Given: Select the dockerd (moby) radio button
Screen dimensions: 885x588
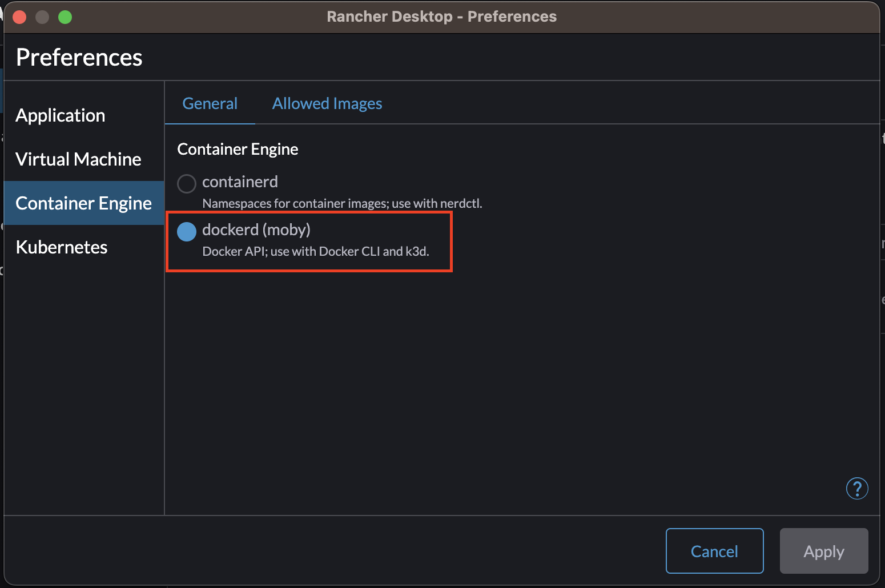Looking at the screenshot, I should pyautogui.click(x=187, y=231).
